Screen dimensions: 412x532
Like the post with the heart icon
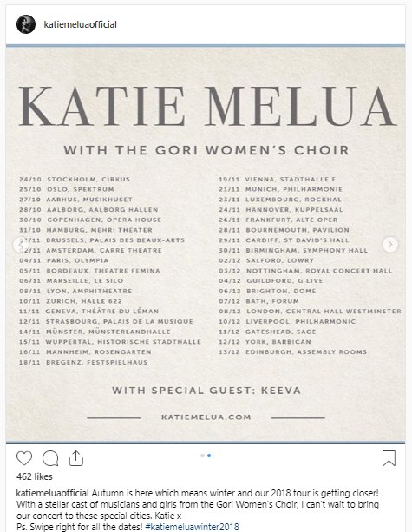pyautogui.click(x=24, y=458)
